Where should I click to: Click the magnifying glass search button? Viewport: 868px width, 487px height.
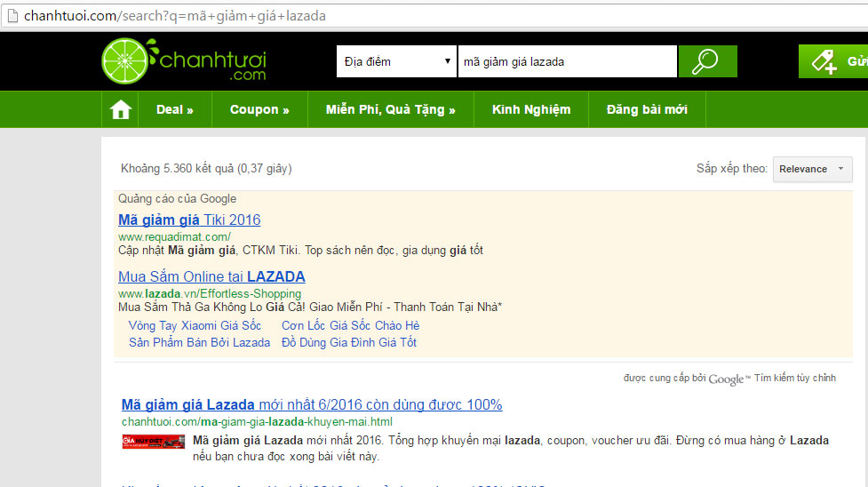click(x=707, y=61)
